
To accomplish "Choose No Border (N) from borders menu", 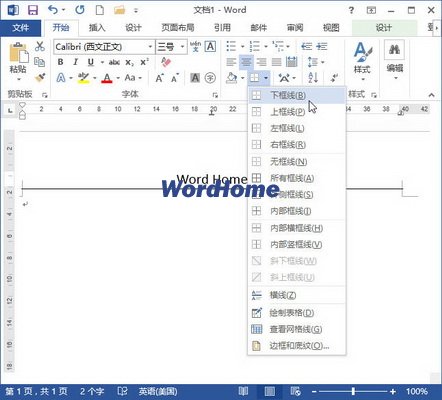I will (x=297, y=162).
